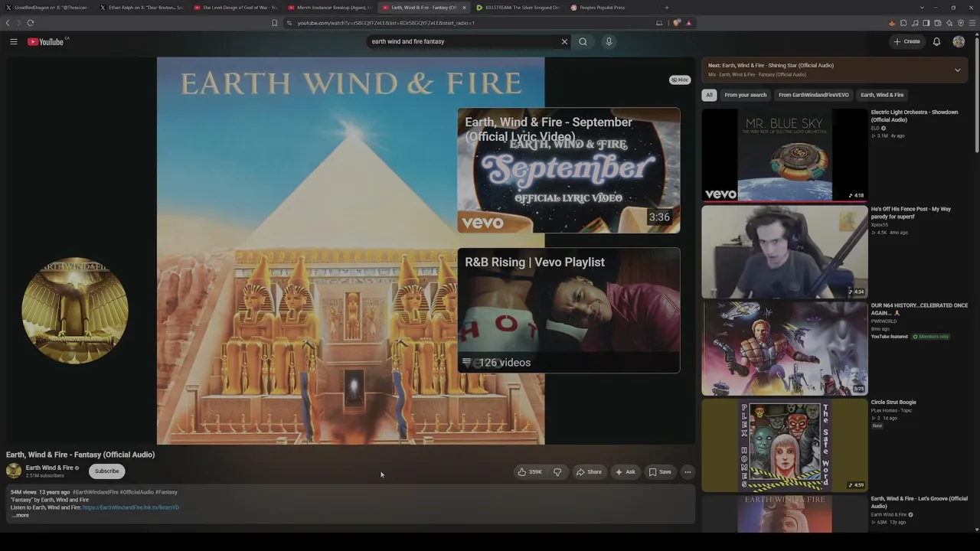Open the browser main menu icon
The height and width of the screenshot is (551, 980).
click(x=973, y=23)
